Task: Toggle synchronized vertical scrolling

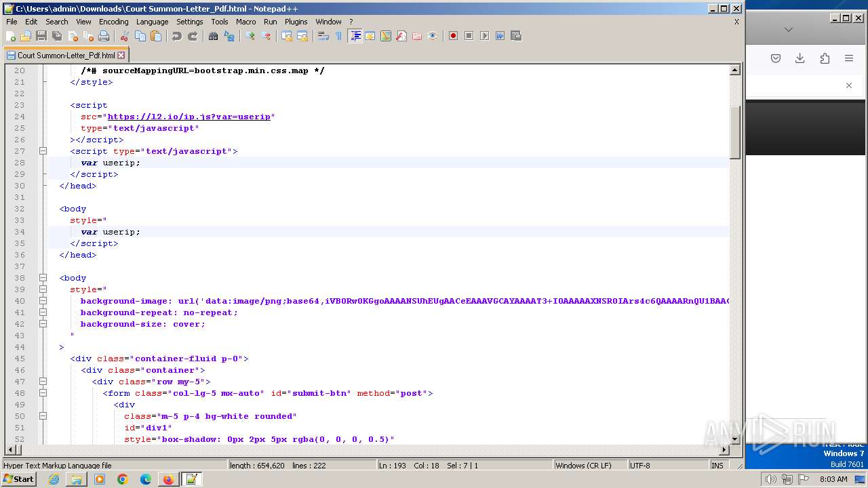Action: point(287,36)
